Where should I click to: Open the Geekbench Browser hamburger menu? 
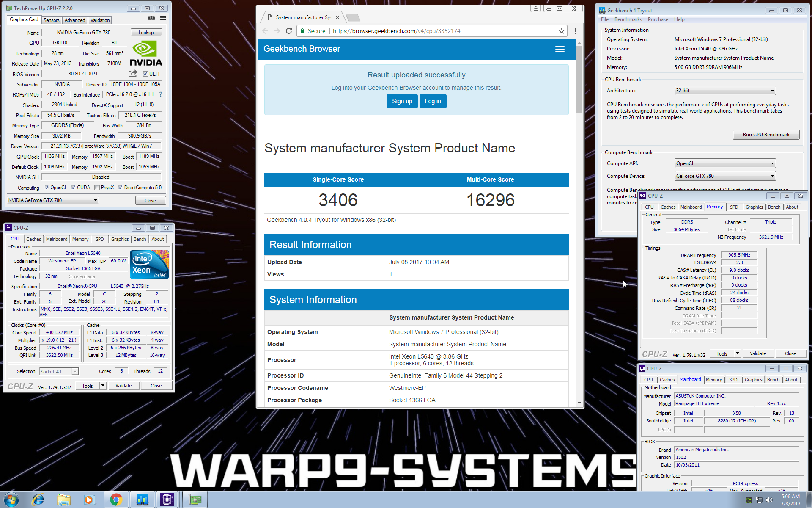pyautogui.click(x=560, y=49)
